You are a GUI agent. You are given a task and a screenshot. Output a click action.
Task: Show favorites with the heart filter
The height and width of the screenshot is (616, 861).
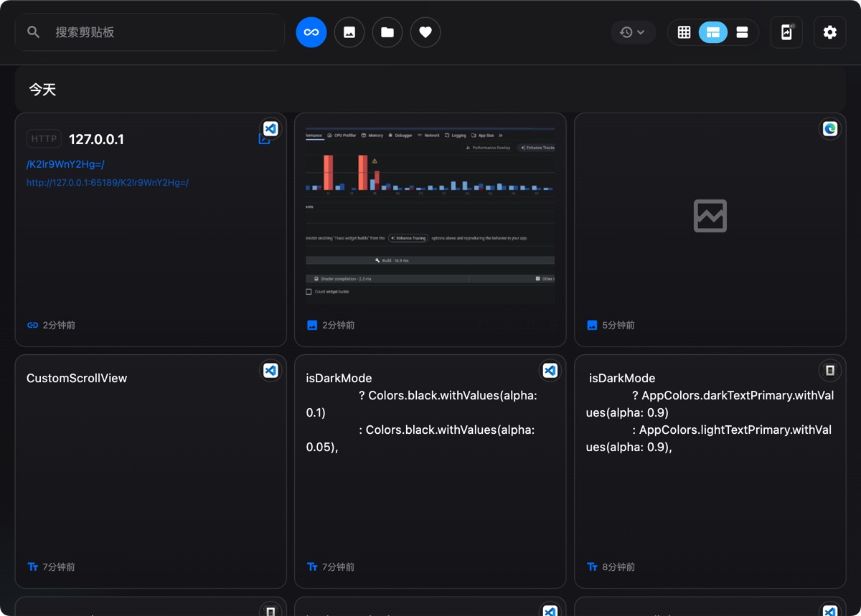[425, 32]
